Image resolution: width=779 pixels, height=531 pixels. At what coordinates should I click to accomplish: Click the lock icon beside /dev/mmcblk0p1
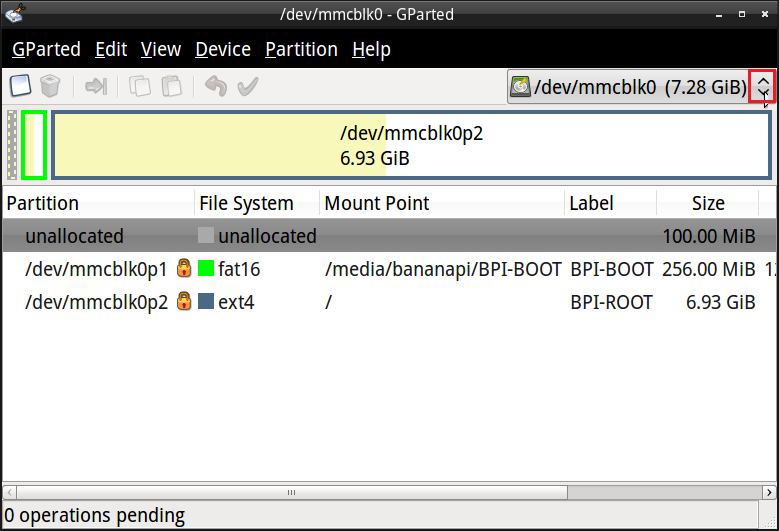tap(184, 269)
